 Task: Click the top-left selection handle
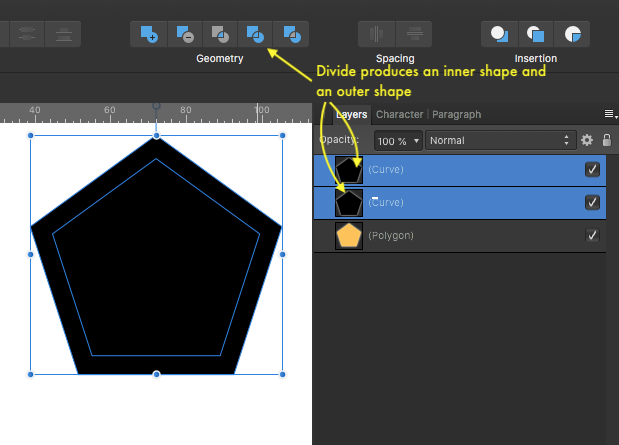coord(30,135)
